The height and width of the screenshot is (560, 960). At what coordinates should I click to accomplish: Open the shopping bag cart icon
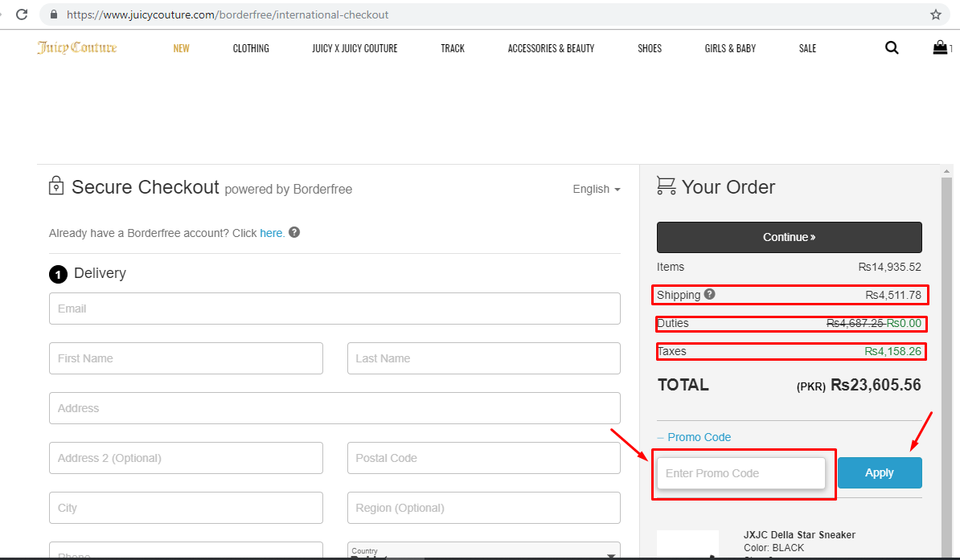coord(940,47)
